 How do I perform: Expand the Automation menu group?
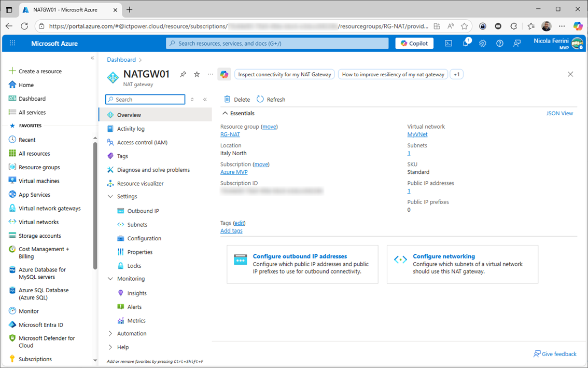110,334
